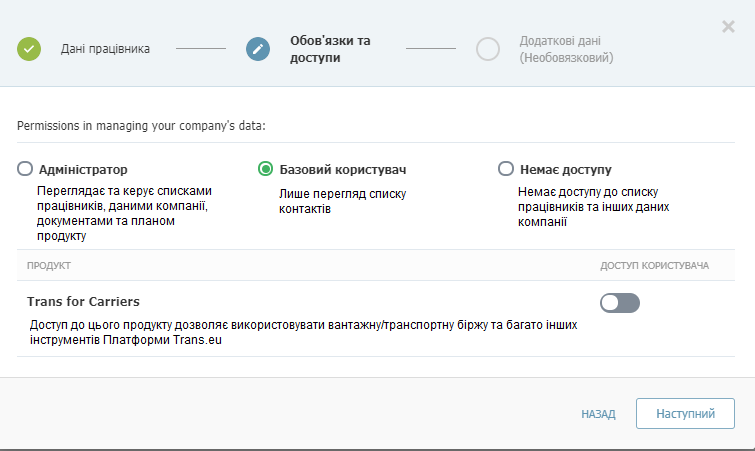Screen dimensions: 755x451
Task: Close the dialog with the X icon
Action: click(x=728, y=26)
